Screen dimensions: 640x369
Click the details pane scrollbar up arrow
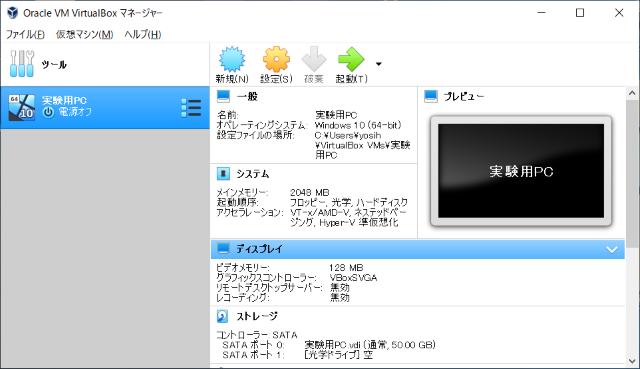tap(632, 93)
